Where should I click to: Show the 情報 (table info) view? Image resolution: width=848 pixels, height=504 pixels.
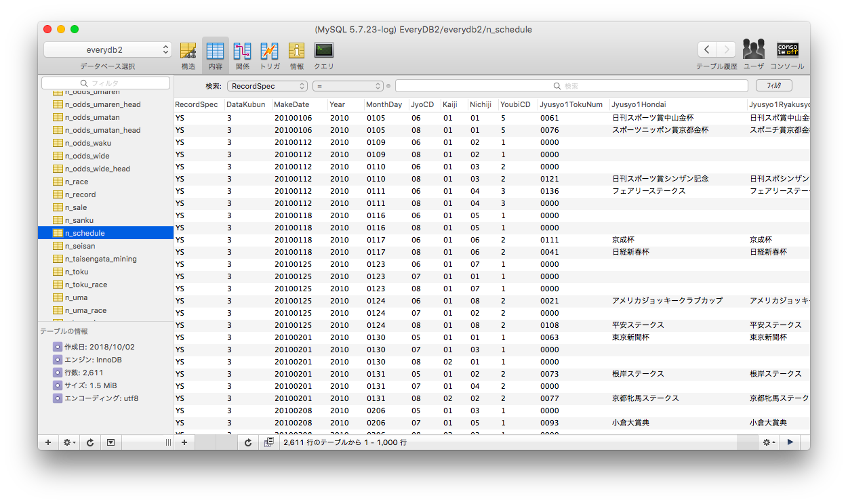[296, 56]
